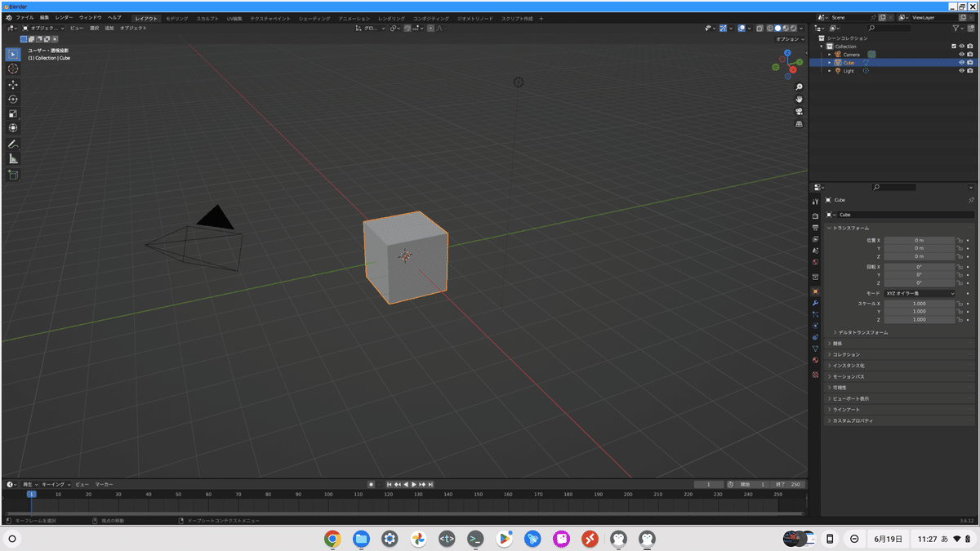Open the World properties tab
The width and height of the screenshot is (980, 551).
(x=815, y=262)
